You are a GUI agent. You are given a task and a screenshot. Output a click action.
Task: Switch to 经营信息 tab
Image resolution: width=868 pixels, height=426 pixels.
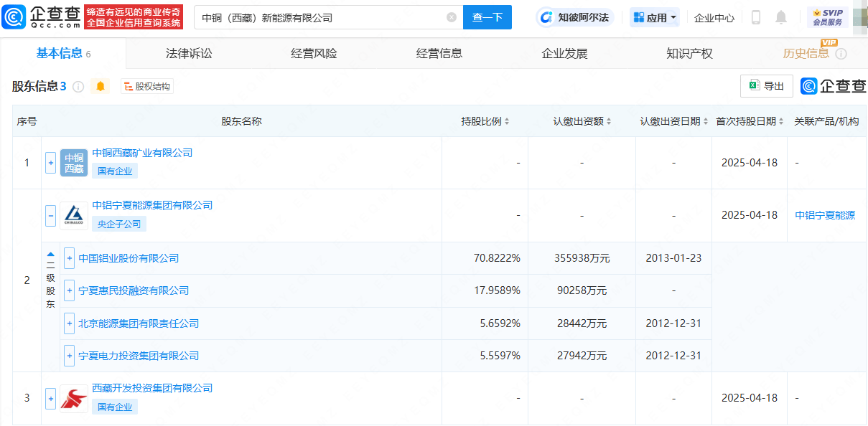(439, 53)
